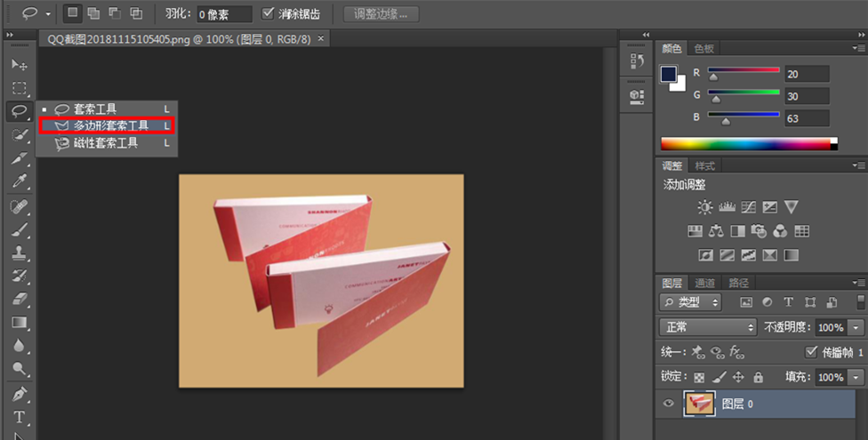Screen dimensions: 868x440
Task: Open the 不透明度 opacity dropdown arrow
Action: click(856, 327)
